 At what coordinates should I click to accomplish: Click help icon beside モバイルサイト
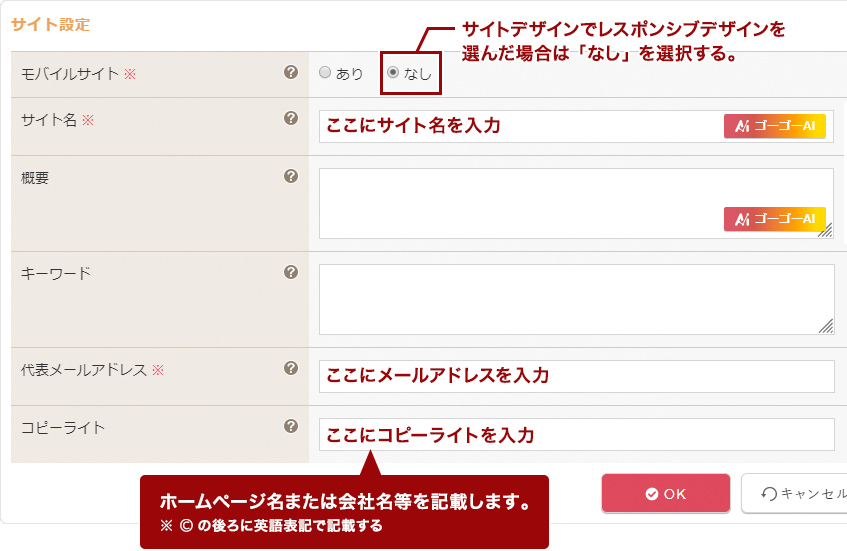291,72
